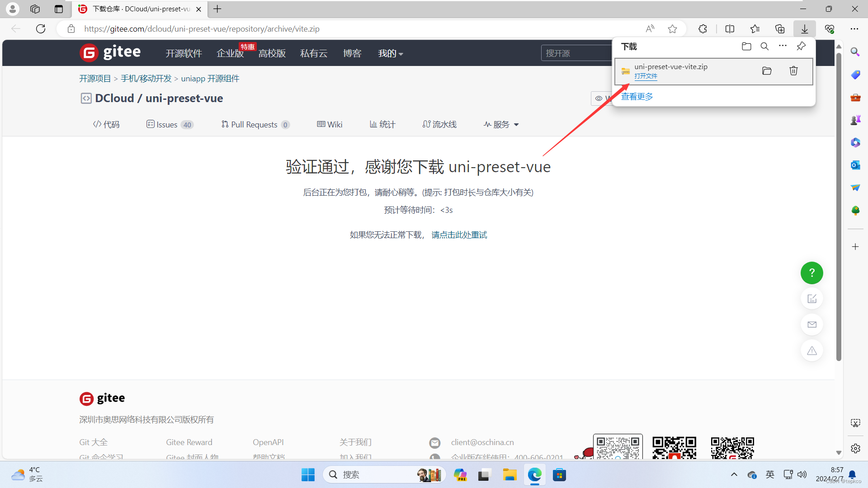Click the page vertical scrollbar
The height and width of the screenshot is (488, 868).
coord(839,207)
